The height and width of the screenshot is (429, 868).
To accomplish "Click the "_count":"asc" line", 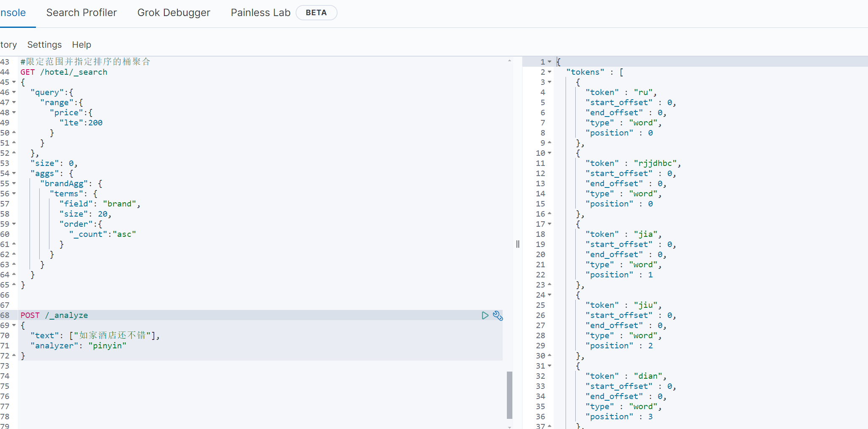I will (103, 234).
